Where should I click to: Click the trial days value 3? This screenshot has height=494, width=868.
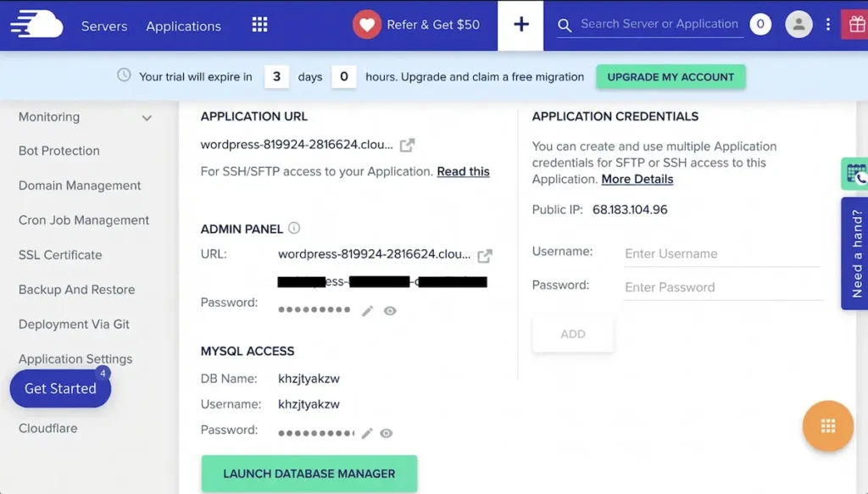(x=277, y=76)
